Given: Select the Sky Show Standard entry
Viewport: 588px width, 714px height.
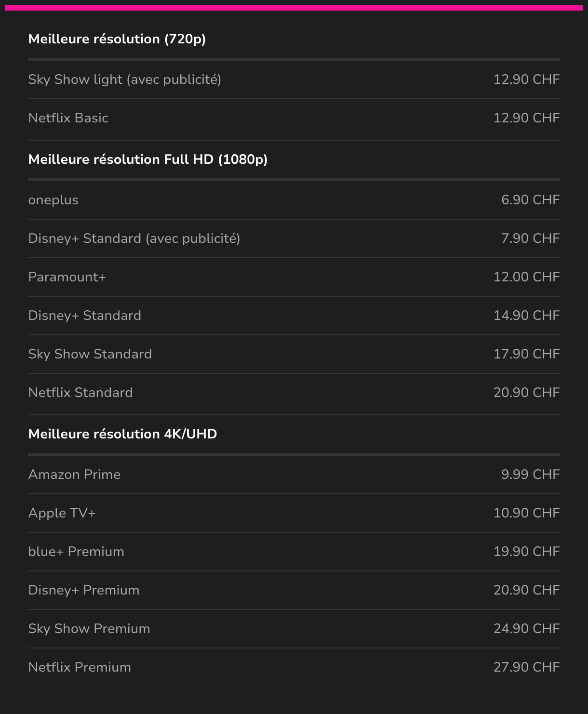Looking at the screenshot, I should pos(90,354).
